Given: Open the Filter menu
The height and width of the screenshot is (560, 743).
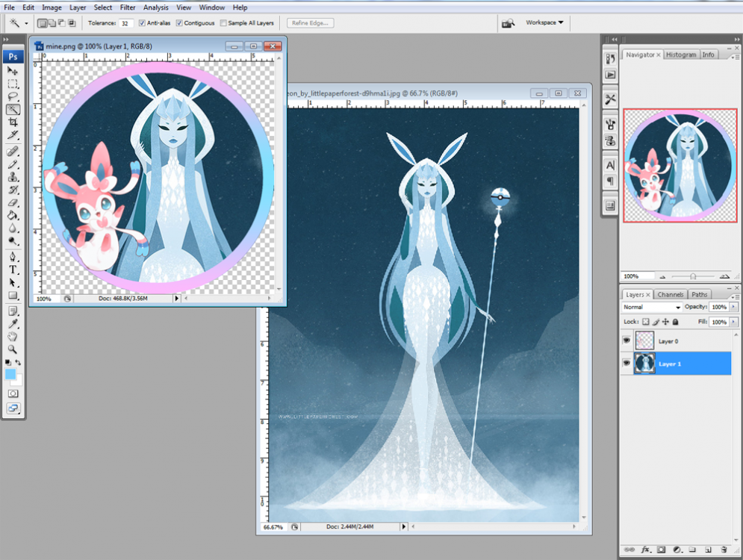Looking at the screenshot, I should click(127, 7).
